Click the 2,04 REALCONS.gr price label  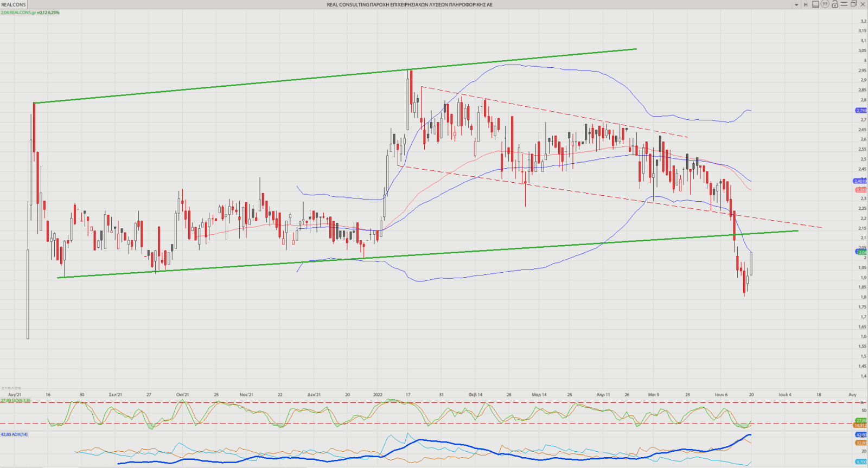point(30,12)
